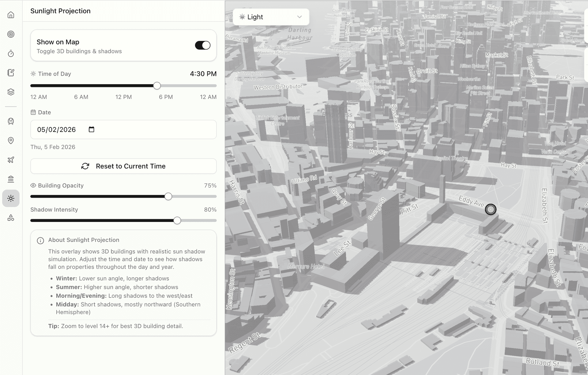Select the bank institution sidebar icon
The height and width of the screenshot is (375, 588).
click(x=11, y=179)
